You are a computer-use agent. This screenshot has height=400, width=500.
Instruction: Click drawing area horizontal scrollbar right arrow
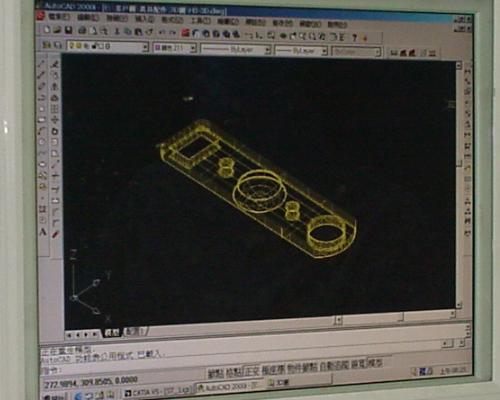tap(452, 313)
